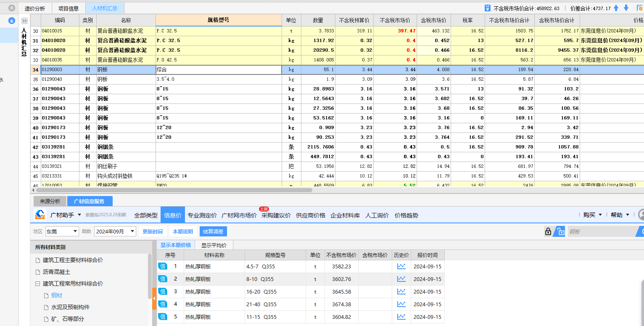This screenshot has height=326, width=644.
Task: Click the yen total price icon
Action: [488, 8]
